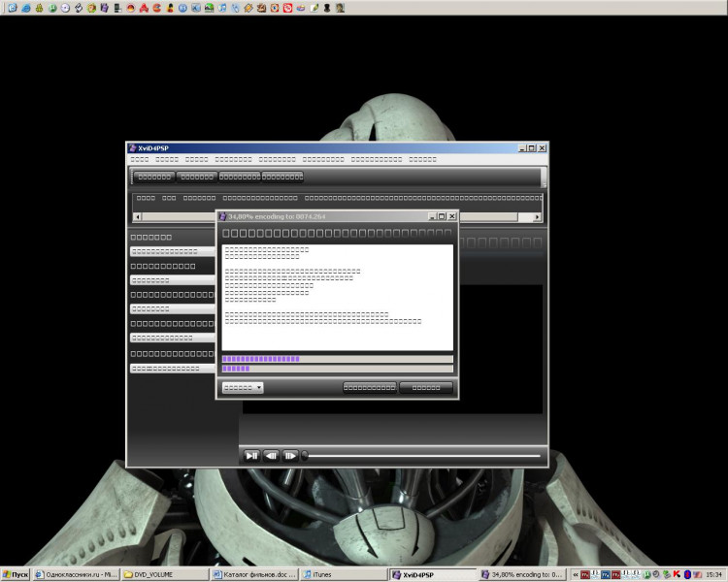Screen dimensions: 728x582
Task: Click the left scroll arrow of the task list
Action: 137,217
